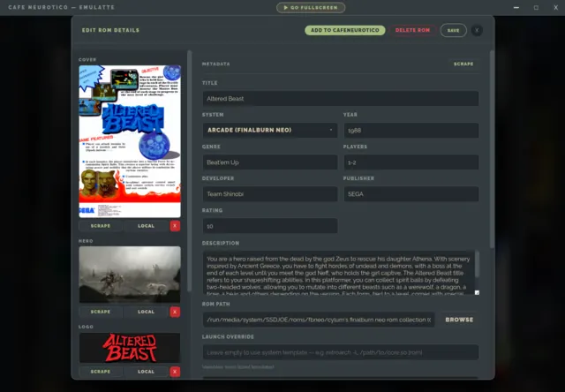The height and width of the screenshot is (392, 565).
Task: Click the description box resize handle
Action: pos(477,293)
